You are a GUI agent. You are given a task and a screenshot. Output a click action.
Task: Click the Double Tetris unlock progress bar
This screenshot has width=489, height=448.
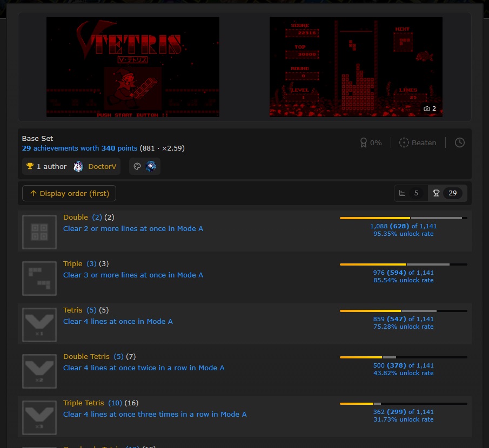[x=404, y=357]
